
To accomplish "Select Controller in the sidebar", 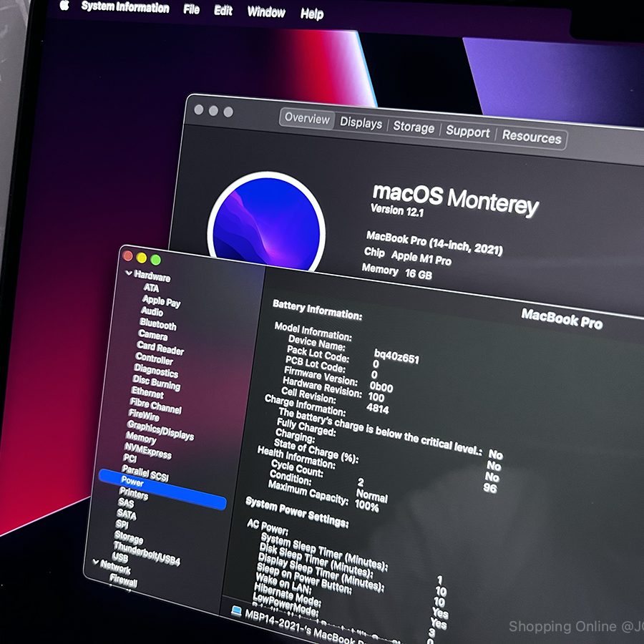I will pyautogui.click(x=154, y=359).
